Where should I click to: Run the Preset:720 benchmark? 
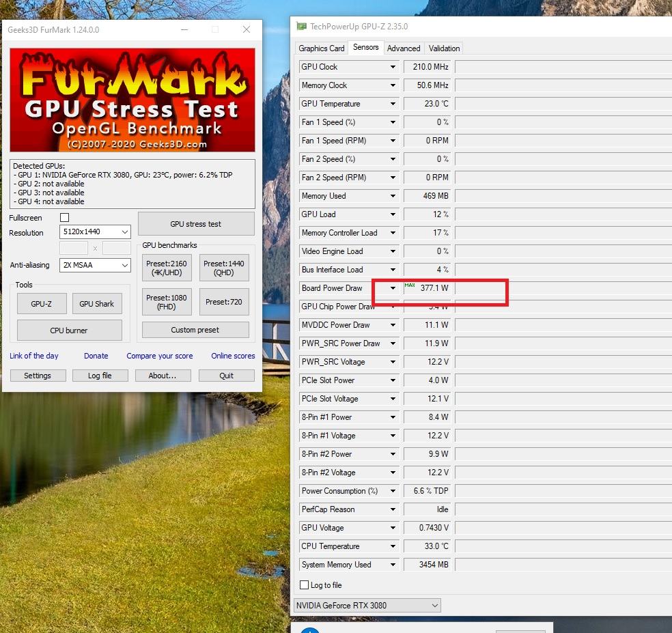coord(224,302)
